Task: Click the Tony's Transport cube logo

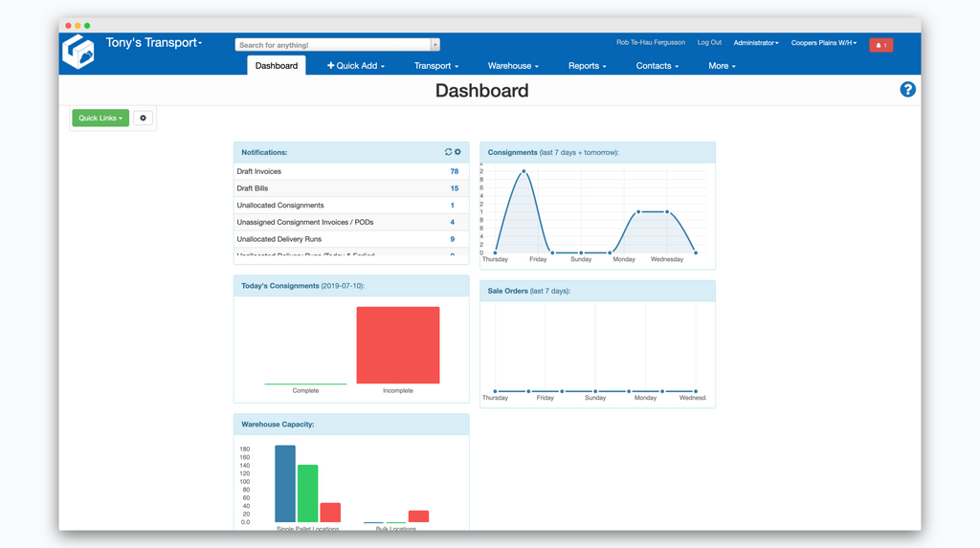Action: click(78, 52)
